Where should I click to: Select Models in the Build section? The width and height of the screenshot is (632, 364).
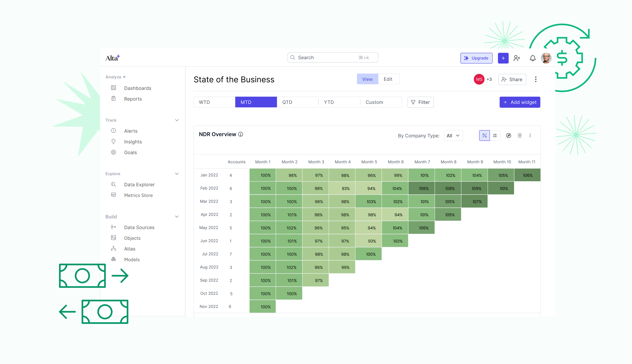pos(132,260)
